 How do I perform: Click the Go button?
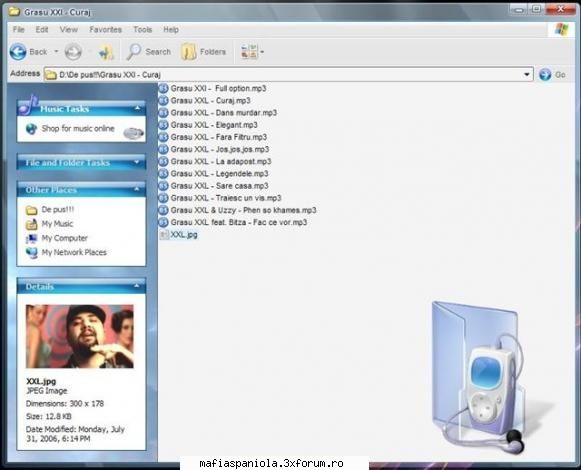tap(552, 75)
